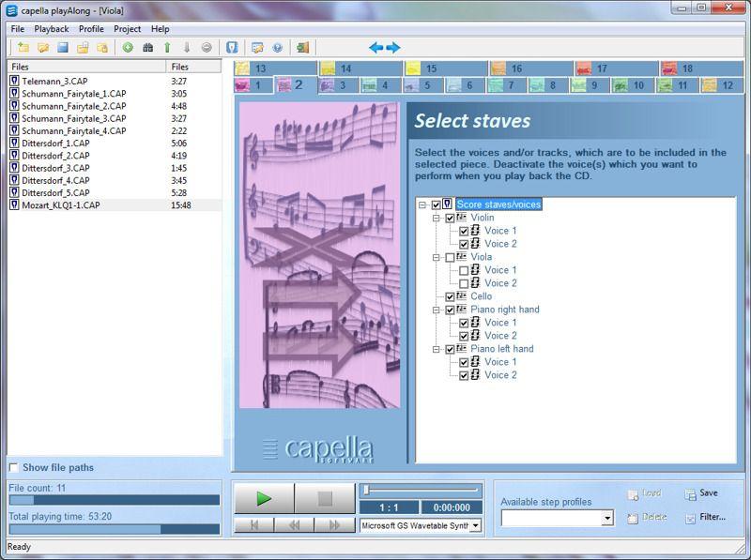This screenshot has width=751, height=560.
Task: Open the Playback menu
Action: pyautogui.click(x=52, y=29)
